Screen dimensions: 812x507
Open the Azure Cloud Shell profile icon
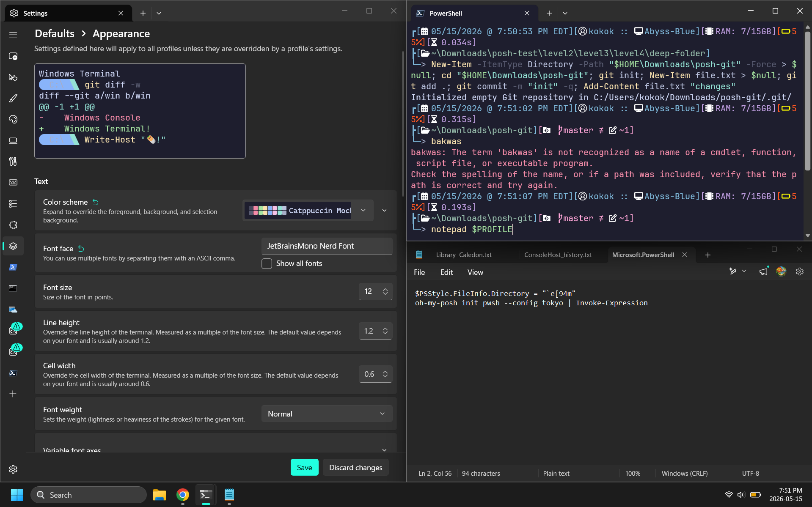13,310
